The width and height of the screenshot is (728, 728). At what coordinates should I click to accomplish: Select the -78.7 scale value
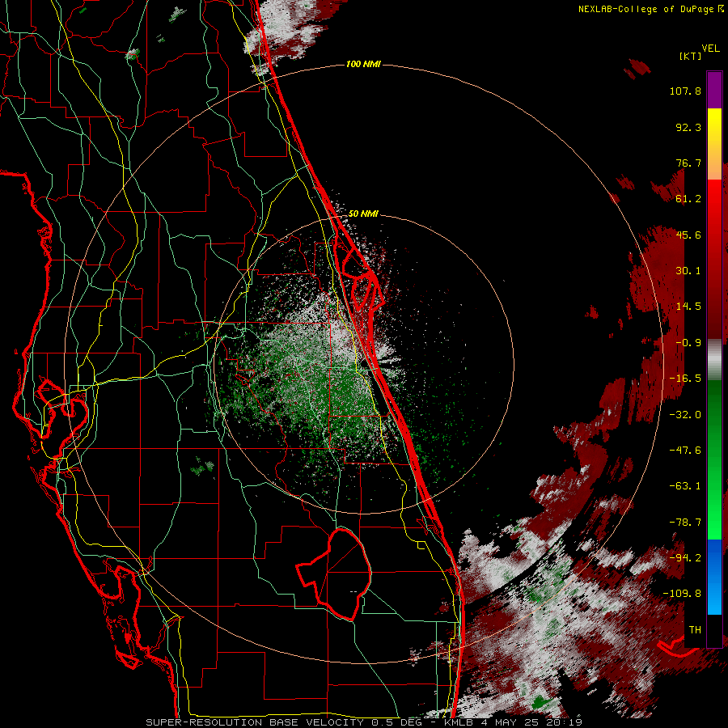pos(685,523)
